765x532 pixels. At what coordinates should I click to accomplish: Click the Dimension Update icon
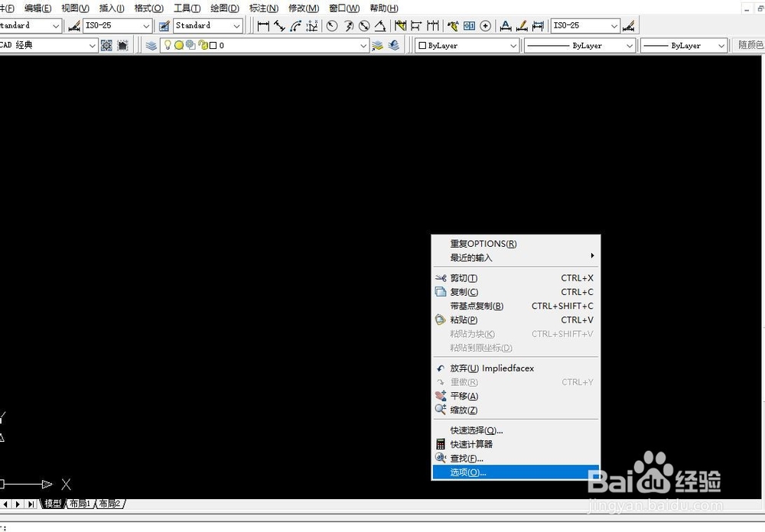pos(538,25)
